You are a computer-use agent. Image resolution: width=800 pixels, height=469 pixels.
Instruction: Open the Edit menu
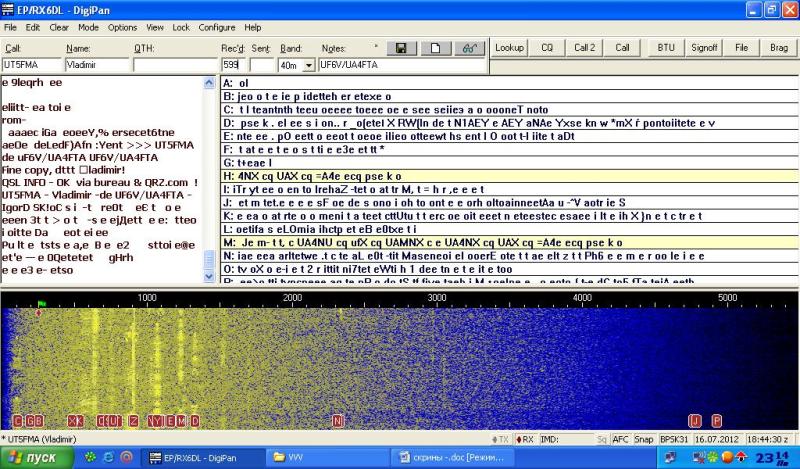[33, 28]
